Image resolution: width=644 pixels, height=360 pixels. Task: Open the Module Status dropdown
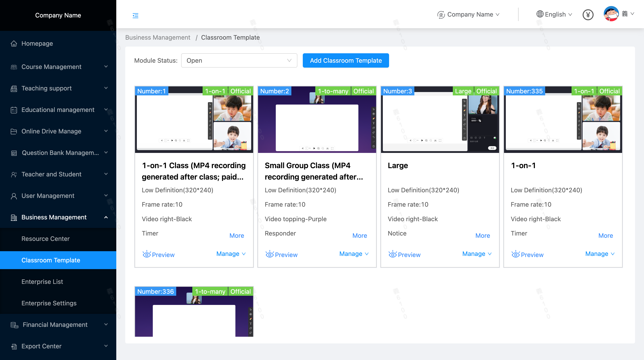(x=239, y=61)
